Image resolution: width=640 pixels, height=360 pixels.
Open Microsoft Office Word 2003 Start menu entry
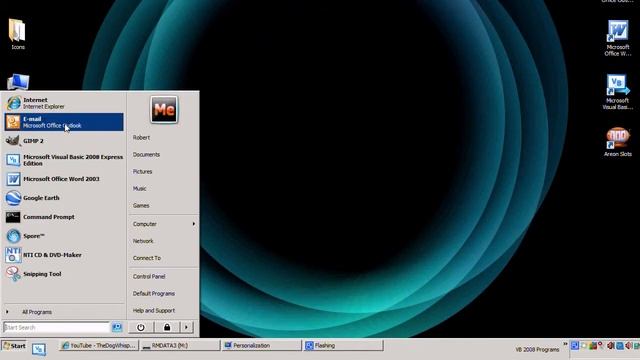[x=64, y=179]
